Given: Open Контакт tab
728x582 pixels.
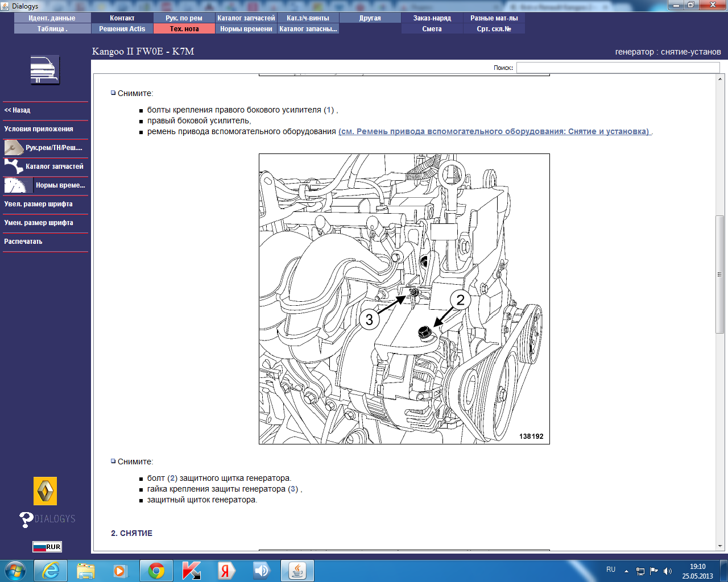Looking at the screenshot, I should tap(122, 18).
